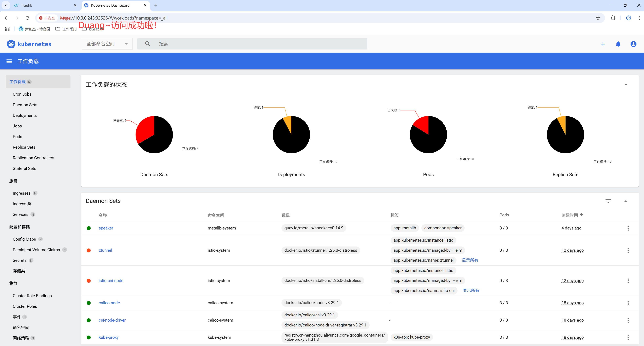The width and height of the screenshot is (644, 346).
Task: Sort the table by creation time column
Action: pos(570,215)
